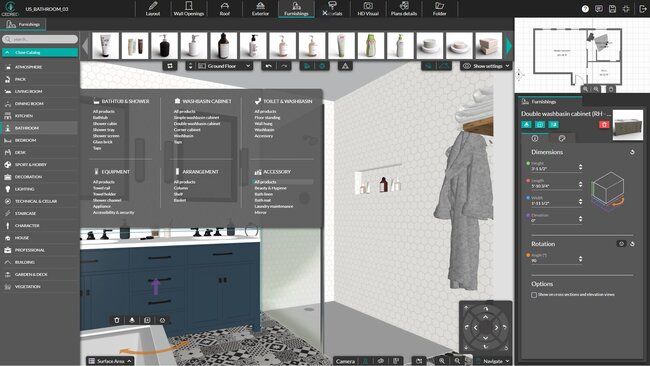This screenshot has height=366, width=650.
Task: Click the chat feedback icon in header
Action: pos(599,9)
